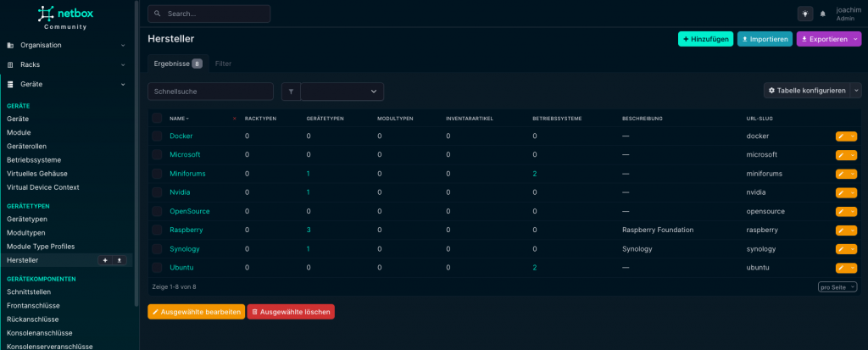
Task: Open Schnittstellen in the sidebar
Action: (29, 292)
